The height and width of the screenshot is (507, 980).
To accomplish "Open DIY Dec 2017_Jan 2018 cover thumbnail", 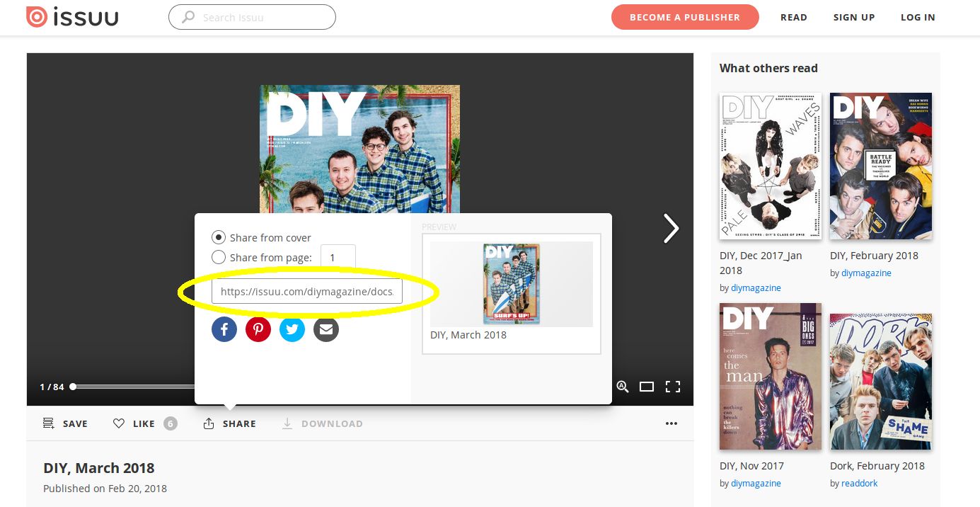I will tap(771, 166).
